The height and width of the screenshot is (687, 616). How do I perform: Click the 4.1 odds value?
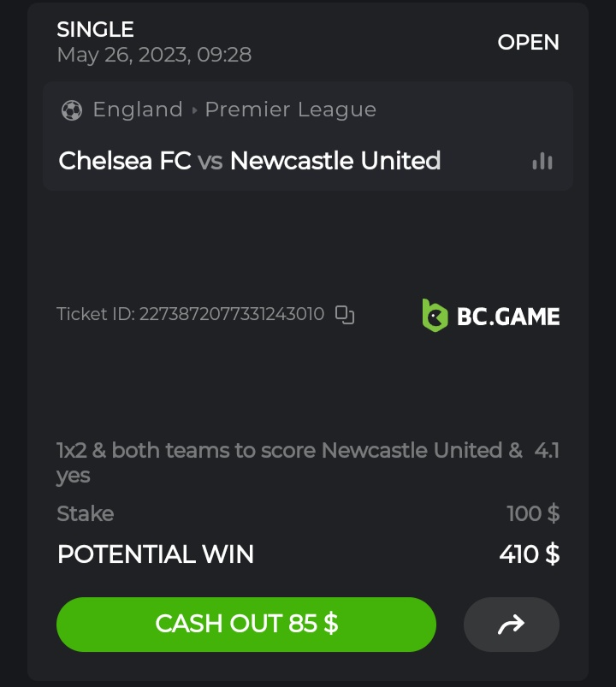tap(546, 450)
